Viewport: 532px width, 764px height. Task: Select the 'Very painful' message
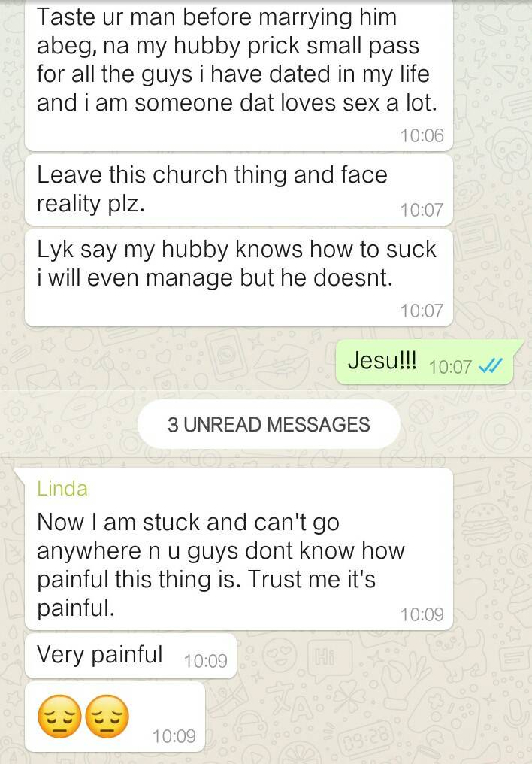131,656
